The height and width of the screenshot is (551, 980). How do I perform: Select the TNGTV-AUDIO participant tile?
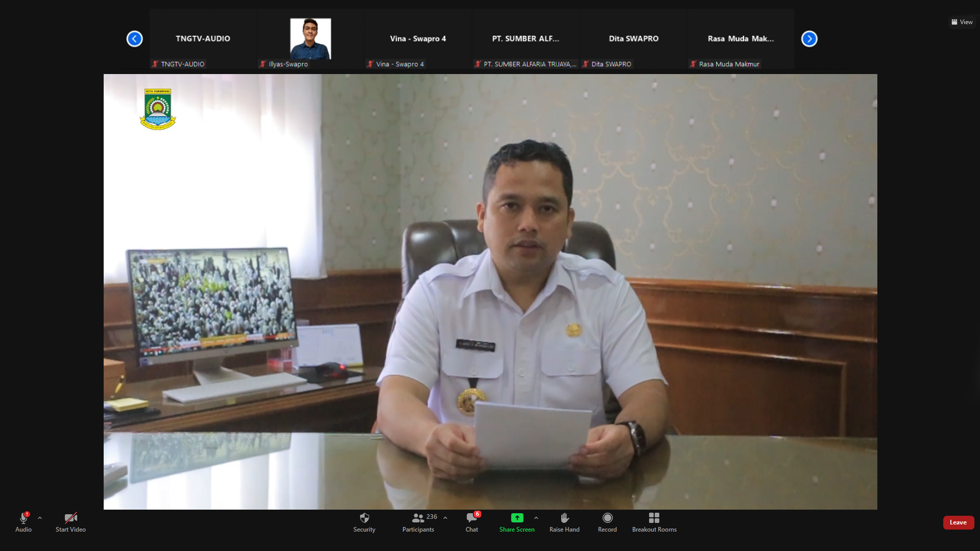[x=203, y=39]
